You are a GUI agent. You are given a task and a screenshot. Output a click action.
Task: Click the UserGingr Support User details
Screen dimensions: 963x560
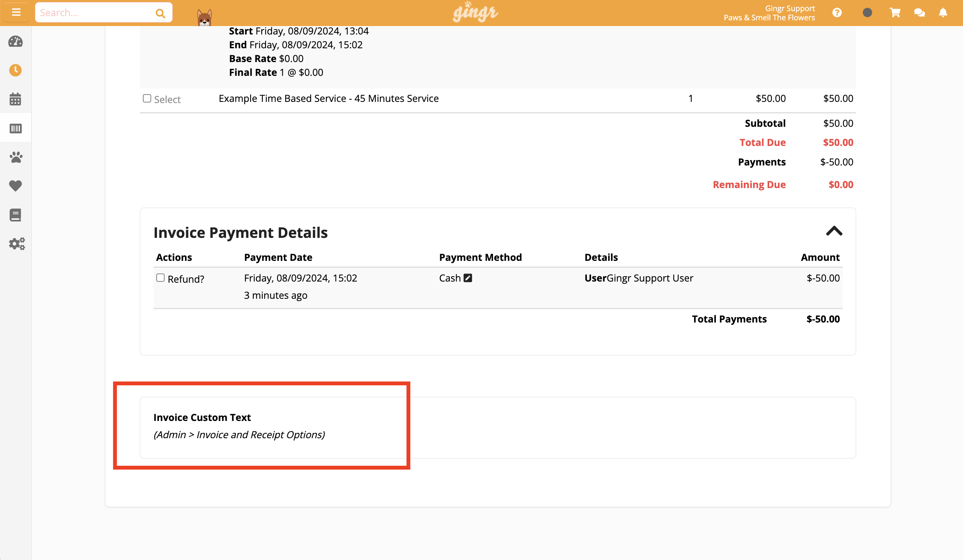(639, 278)
